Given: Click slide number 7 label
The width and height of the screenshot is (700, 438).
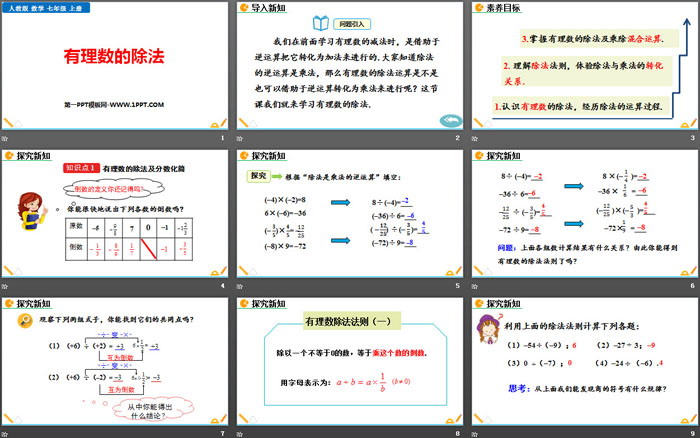Looking at the screenshot, I should click(222, 434).
